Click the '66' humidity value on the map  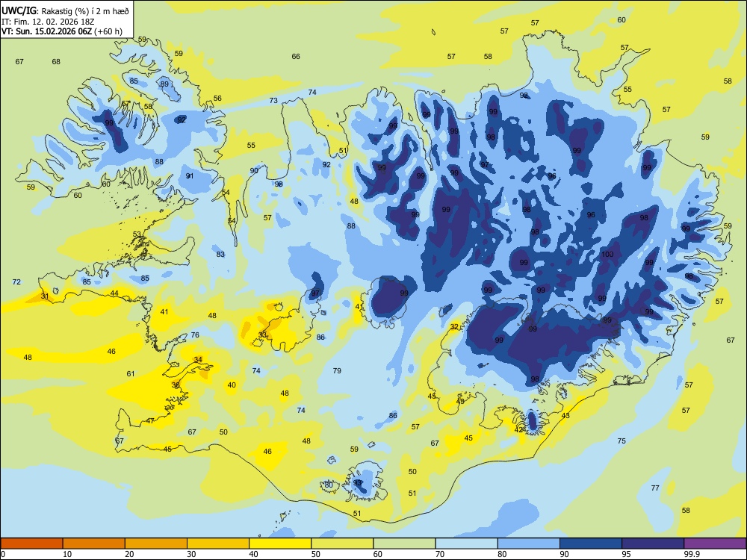(296, 56)
